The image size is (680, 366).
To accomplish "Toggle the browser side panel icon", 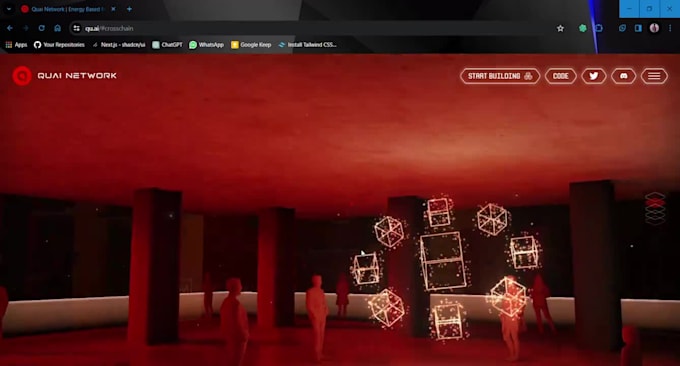I will (x=638, y=28).
